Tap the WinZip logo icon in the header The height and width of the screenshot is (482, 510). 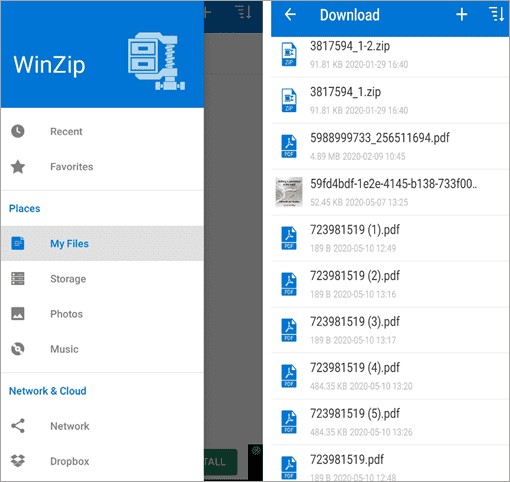[x=156, y=61]
